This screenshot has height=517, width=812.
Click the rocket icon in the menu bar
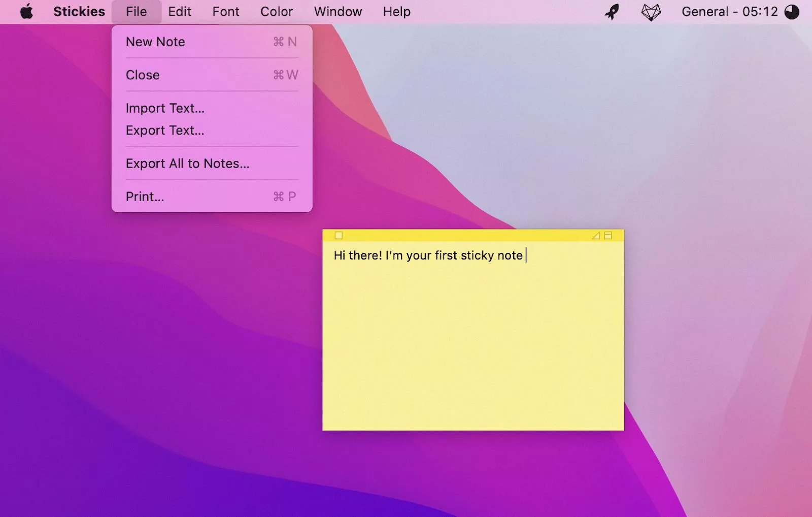coord(613,11)
